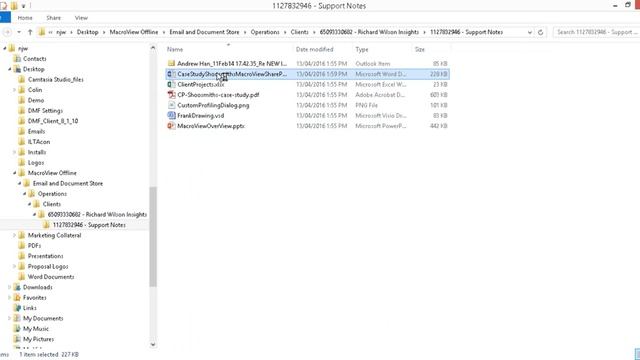Open the Presentations folder in the tree
The width and height of the screenshot is (640, 360).
(46, 256)
